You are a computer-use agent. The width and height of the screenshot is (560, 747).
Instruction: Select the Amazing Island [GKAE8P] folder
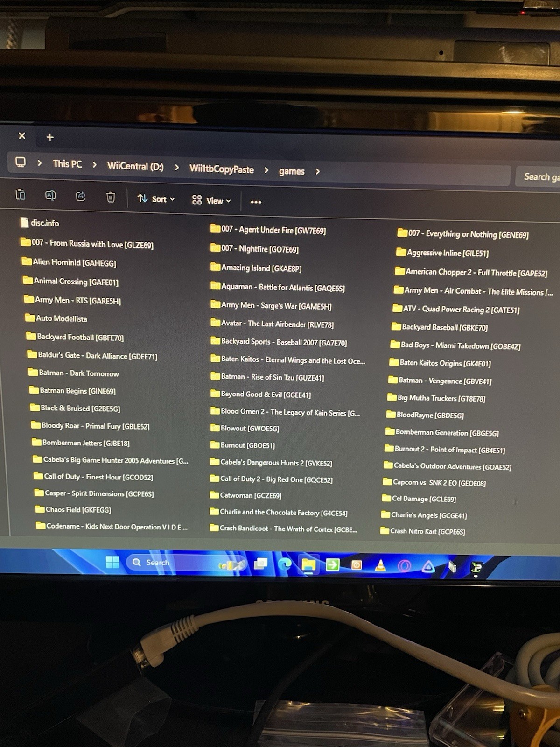pyautogui.click(x=256, y=268)
